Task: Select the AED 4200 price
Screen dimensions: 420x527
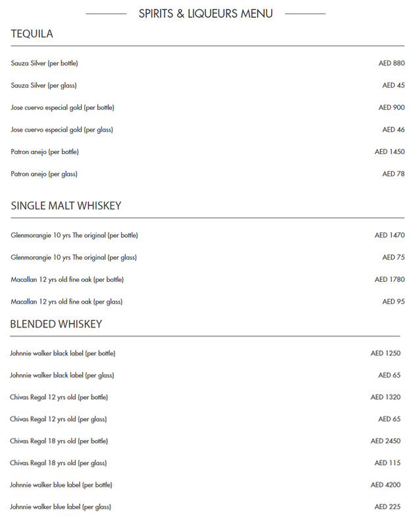Action: tap(386, 485)
